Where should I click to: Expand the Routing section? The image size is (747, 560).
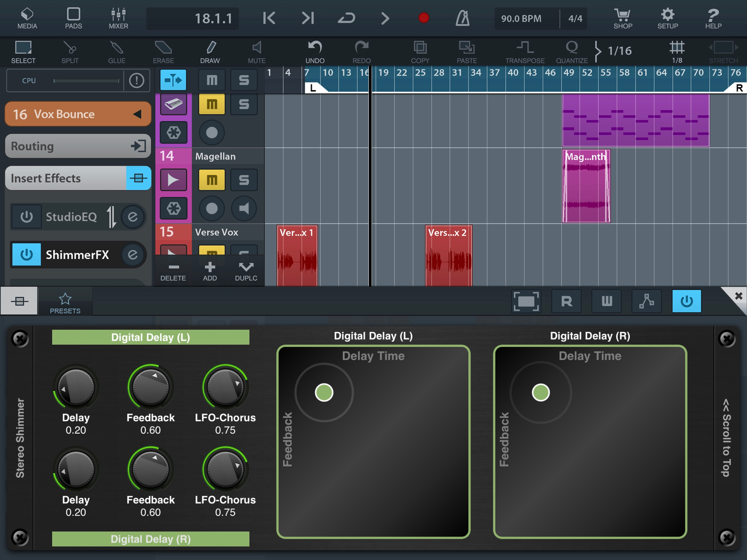tap(78, 146)
